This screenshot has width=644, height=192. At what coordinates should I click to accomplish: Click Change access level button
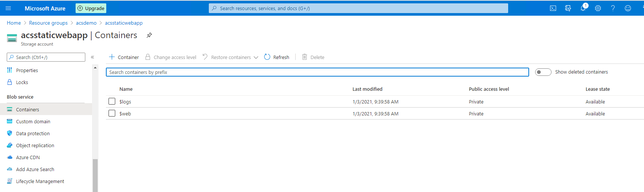171,57
